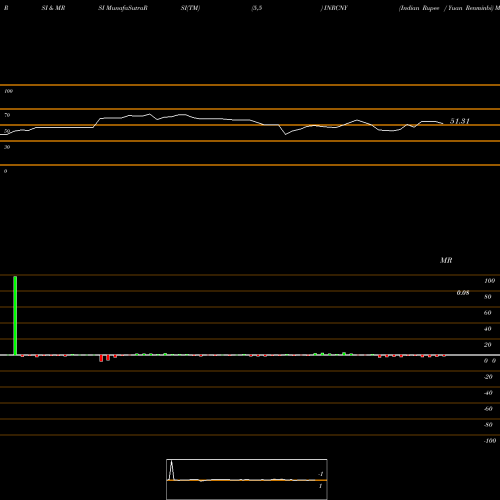Click the MR axis label 20

tap(488, 345)
